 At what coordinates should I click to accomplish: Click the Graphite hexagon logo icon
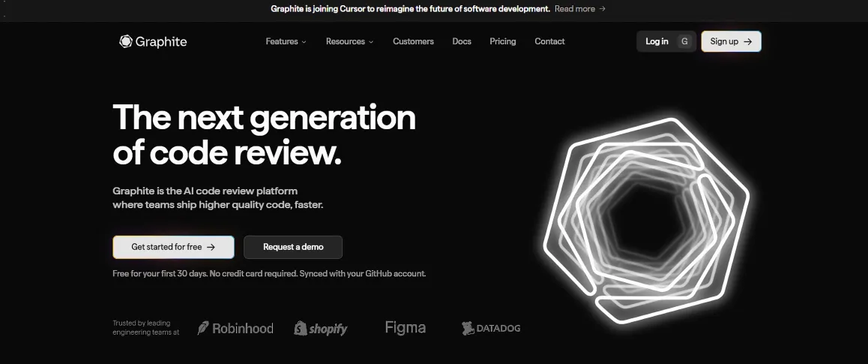click(x=126, y=41)
